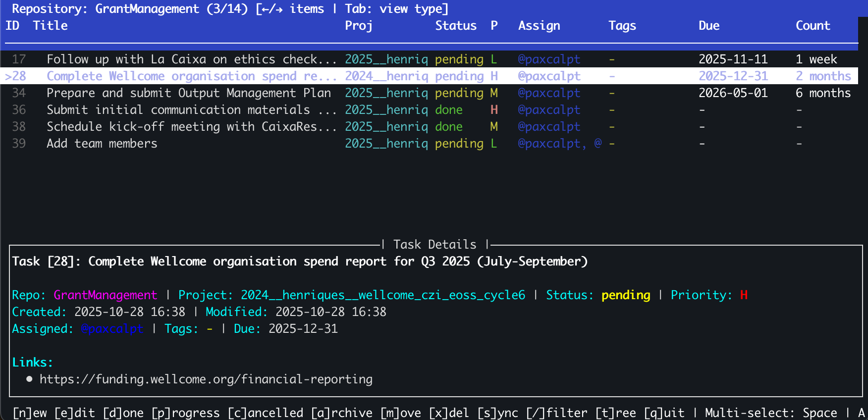Select task 17 La Caixa ethics follow-up
Screen dimensions: 868x420
191,59
